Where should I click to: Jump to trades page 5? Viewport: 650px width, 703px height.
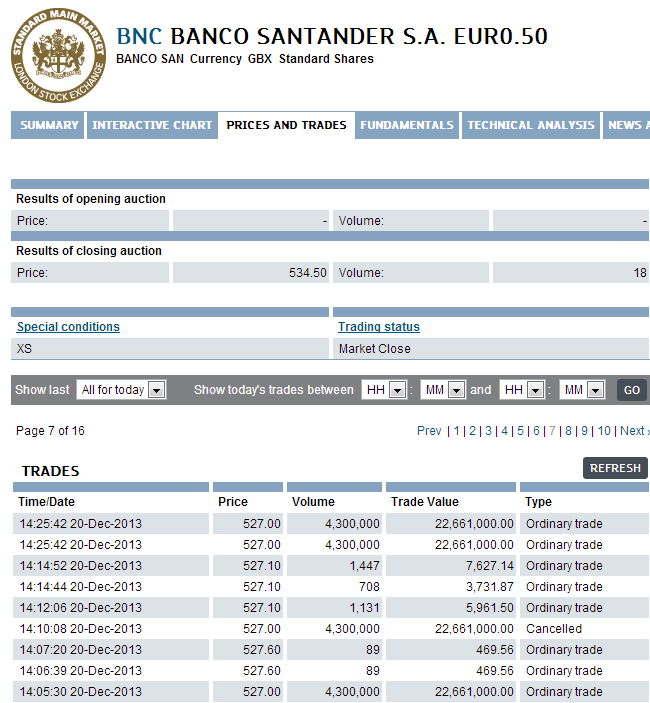coord(520,431)
